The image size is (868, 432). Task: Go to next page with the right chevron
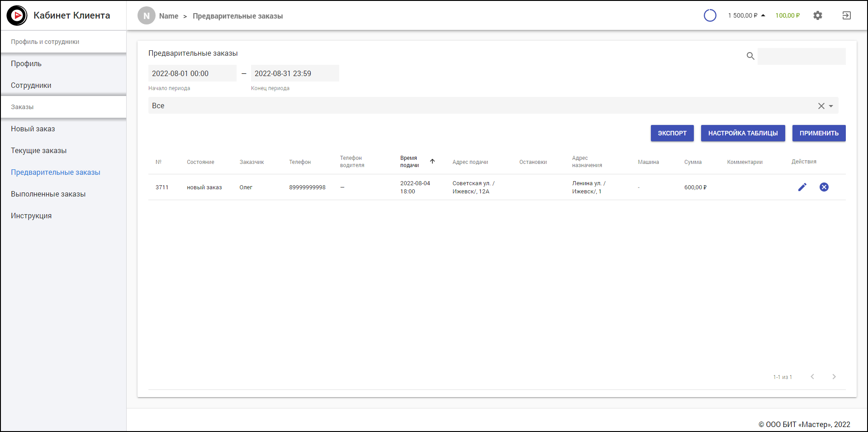(834, 377)
